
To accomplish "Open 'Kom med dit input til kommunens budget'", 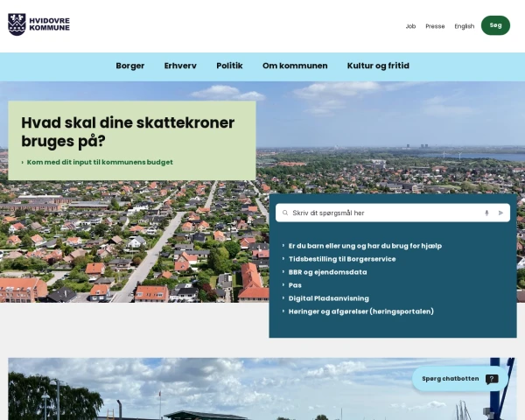I will click(100, 162).
